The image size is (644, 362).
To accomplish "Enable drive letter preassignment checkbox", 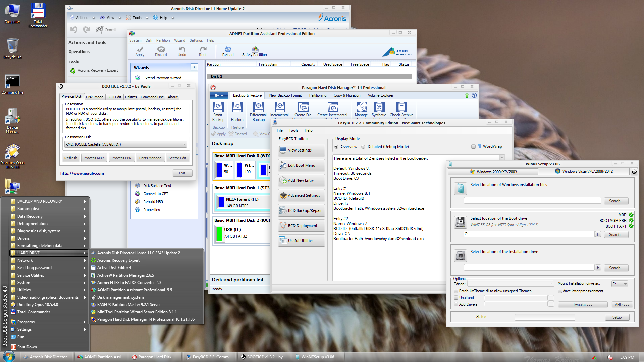I will pyautogui.click(x=560, y=291).
